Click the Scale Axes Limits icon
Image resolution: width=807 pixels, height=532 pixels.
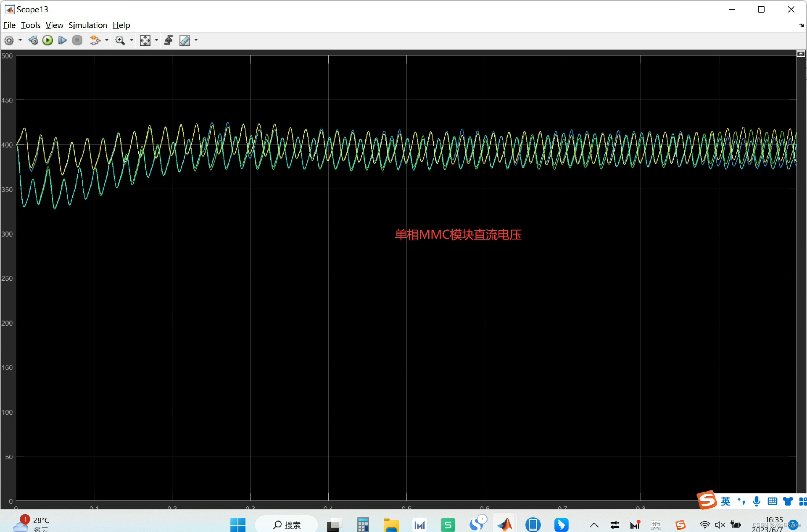[x=145, y=40]
